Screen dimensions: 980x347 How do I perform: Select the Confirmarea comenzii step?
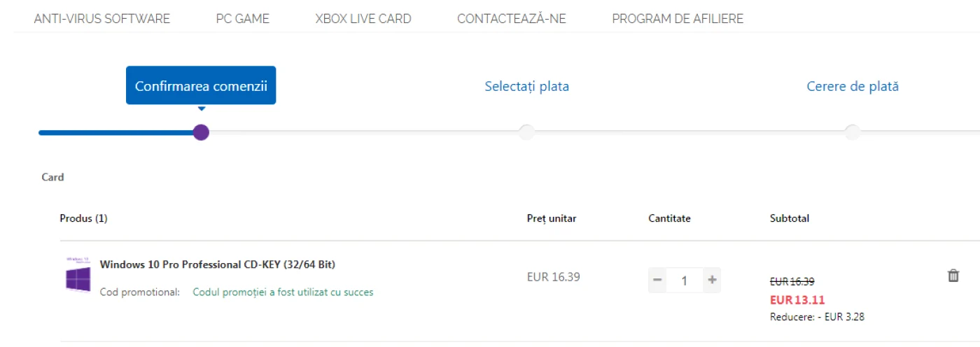(x=201, y=86)
